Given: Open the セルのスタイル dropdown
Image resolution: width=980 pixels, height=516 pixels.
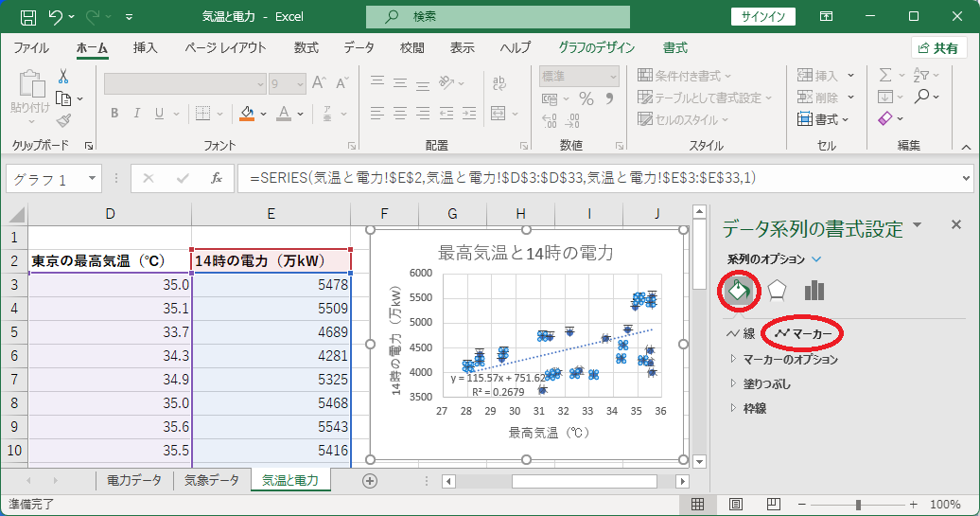Looking at the screenshot, I should (683, 119).
